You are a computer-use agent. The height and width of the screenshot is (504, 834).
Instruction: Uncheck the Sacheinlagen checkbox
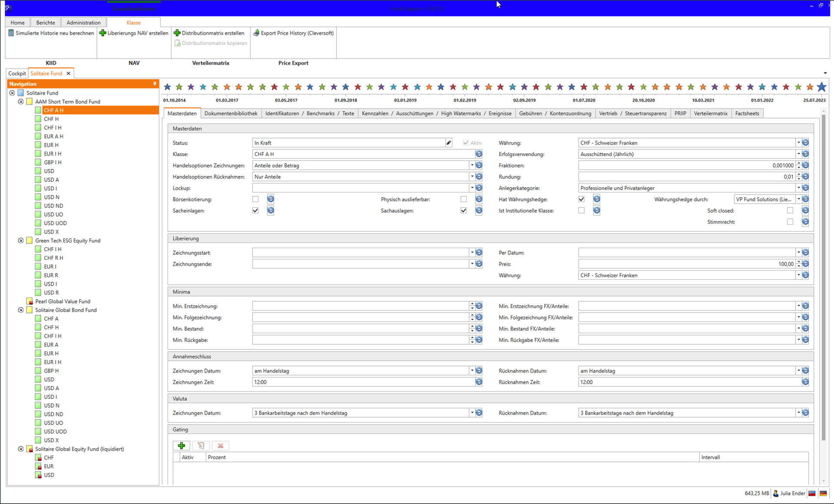pyautogui.click(x=255, y=211)
